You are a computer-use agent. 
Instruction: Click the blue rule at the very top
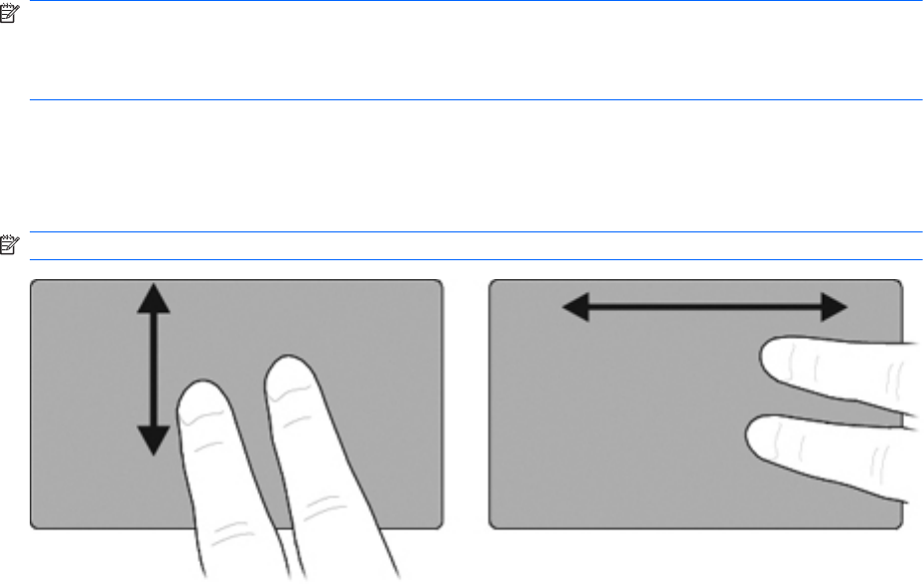(x=476, y=1)
